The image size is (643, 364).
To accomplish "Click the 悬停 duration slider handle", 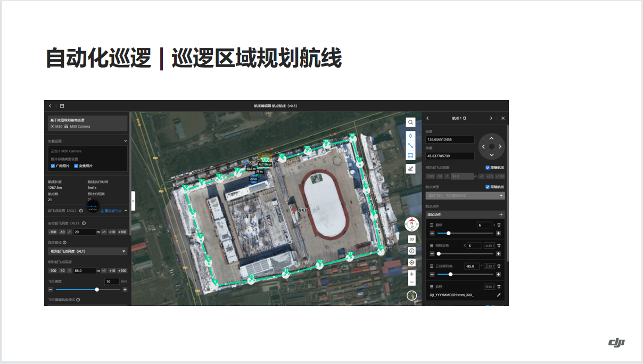I will pyautogui.click(x=449, y=233).
